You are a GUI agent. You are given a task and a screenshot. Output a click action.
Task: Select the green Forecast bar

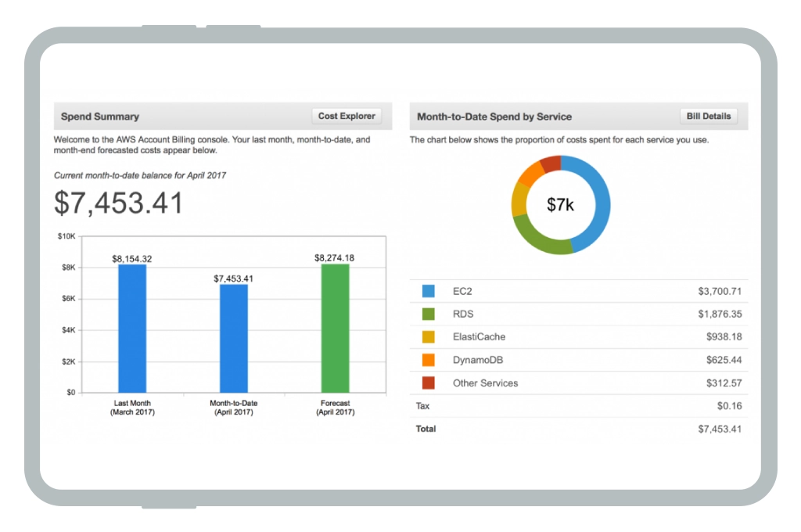coord(335,328)
